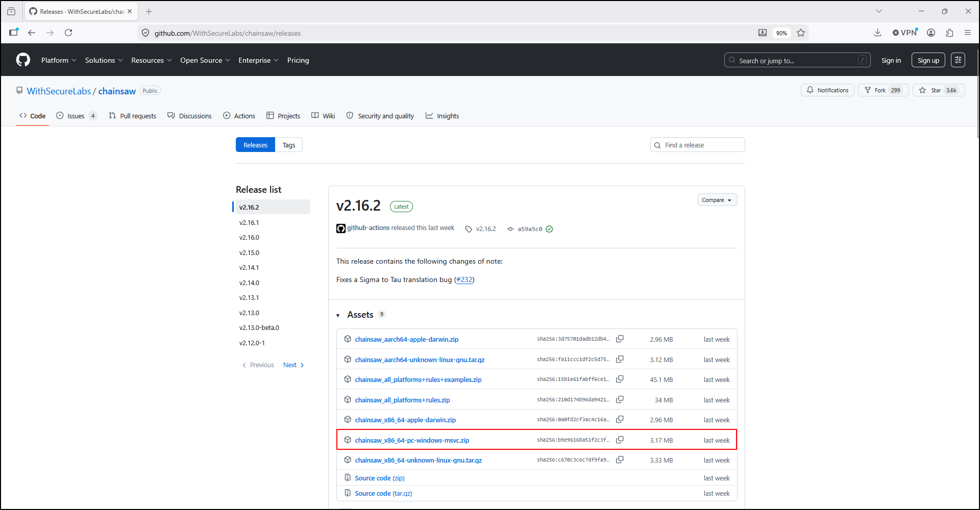
Task: Copy SHA256 for chainsaw_all_platforms+rules+examples.zip
Action: (620, 379)
